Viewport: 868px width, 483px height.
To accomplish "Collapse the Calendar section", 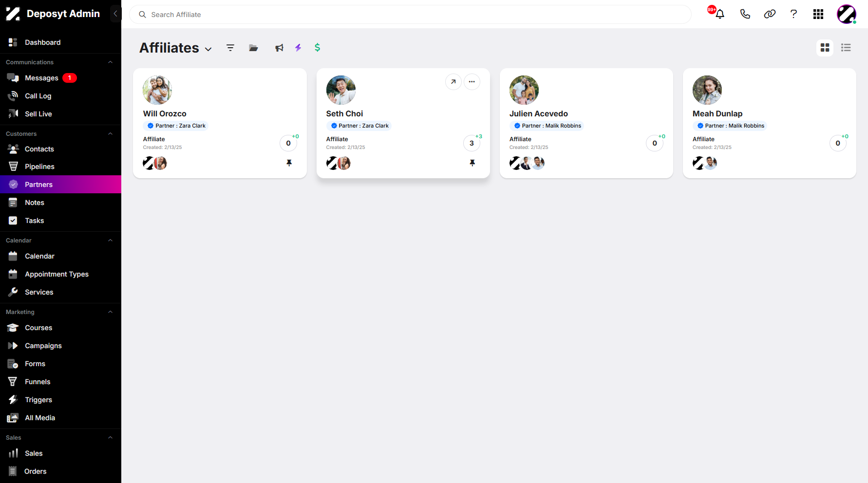I will pos(111,241).
